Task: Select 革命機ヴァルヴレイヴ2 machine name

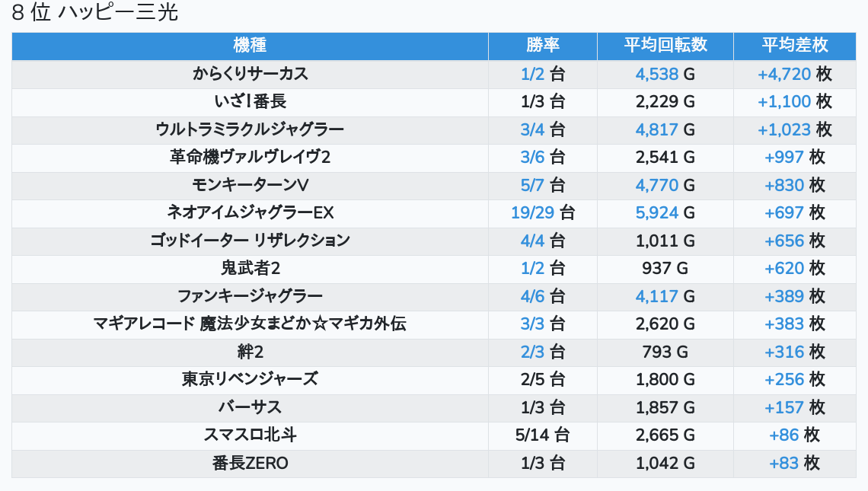Action: coord(250,157)
